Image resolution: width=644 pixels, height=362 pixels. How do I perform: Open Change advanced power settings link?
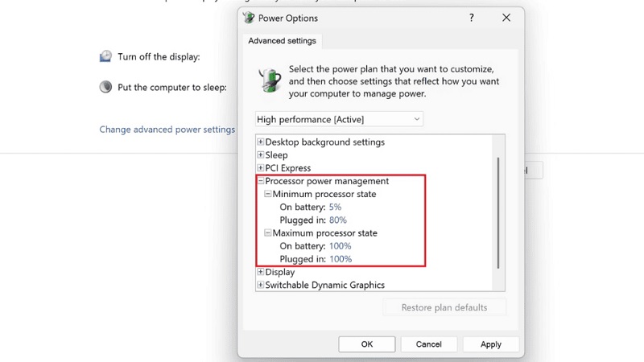pos(167,130)
